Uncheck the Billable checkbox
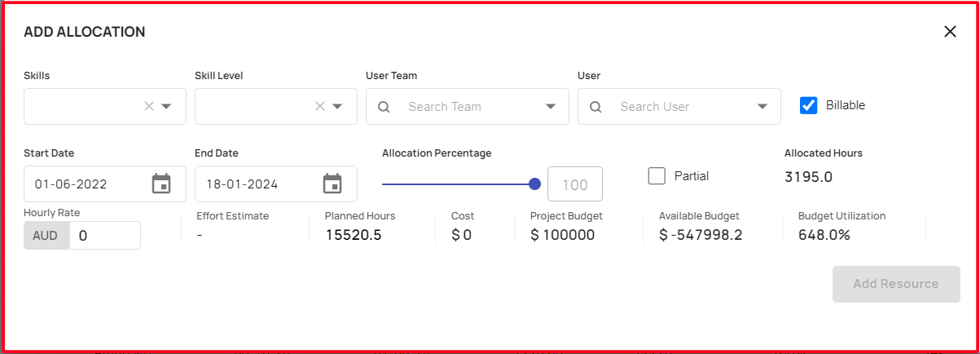Image resolution: width=980 pixels, height=354 pixels. pyautogui.click(x=808, y=105)
